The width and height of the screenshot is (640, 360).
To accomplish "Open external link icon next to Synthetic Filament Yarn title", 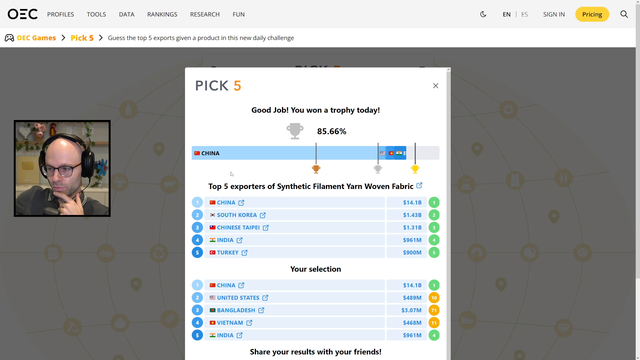I will click(419, 186).
